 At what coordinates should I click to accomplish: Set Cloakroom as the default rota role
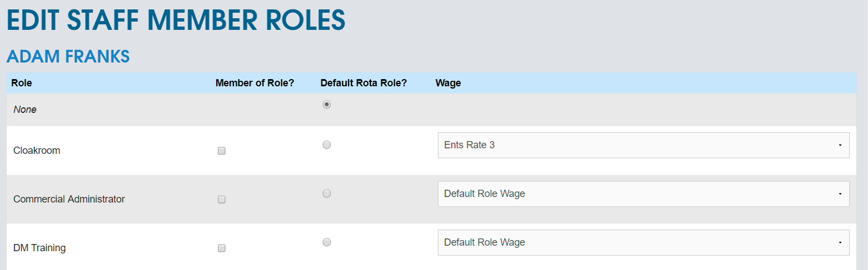[x=326, y=144]
